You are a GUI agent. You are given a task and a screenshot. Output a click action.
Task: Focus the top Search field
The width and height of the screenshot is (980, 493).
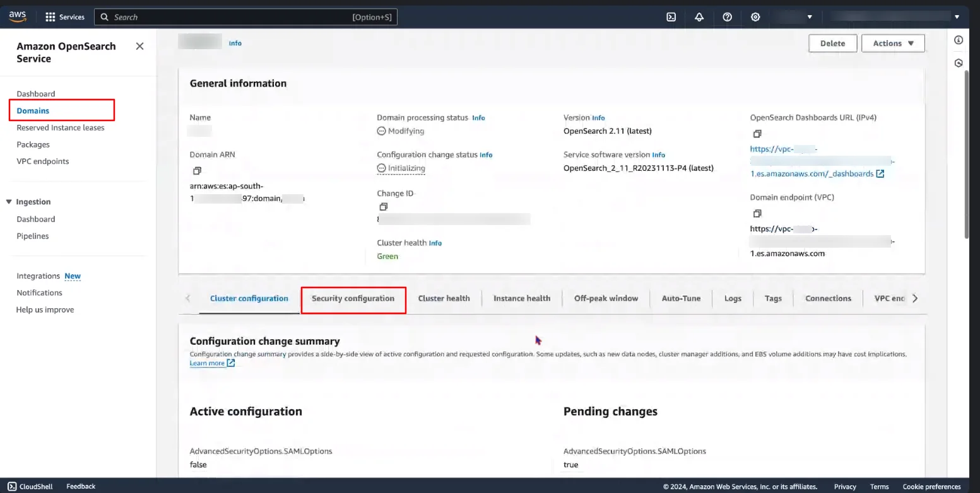click(x=245, y=17)
